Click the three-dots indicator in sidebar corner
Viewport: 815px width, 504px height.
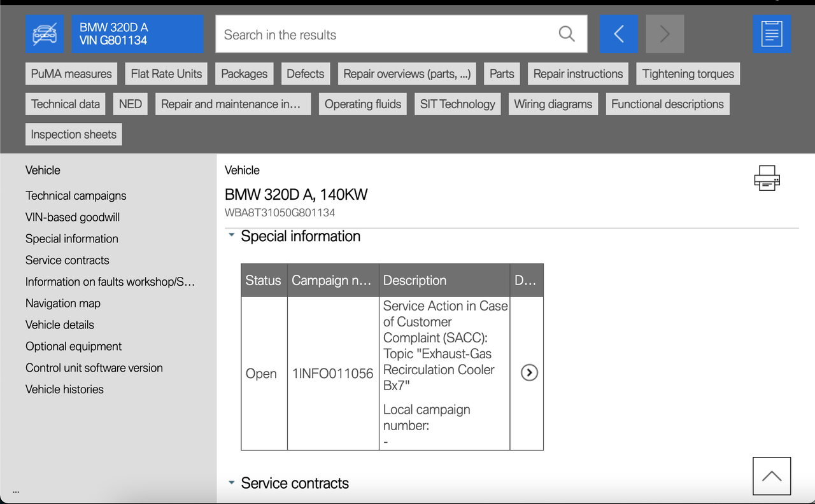pos(15,492)
